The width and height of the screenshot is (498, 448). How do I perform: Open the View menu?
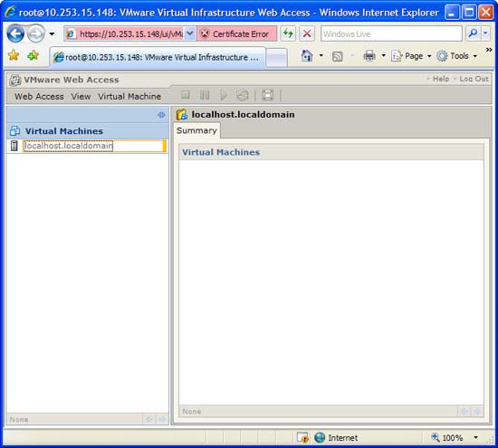coord(81,96)
